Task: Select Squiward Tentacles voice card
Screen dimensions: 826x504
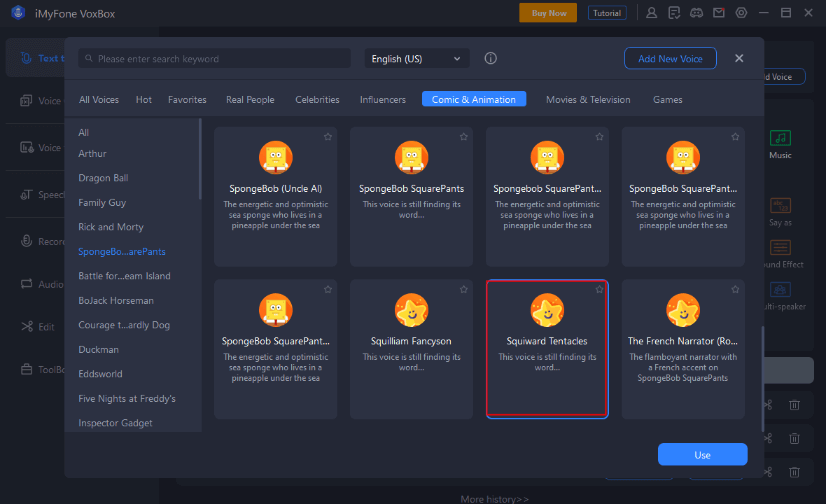Action: click(547, 349)
